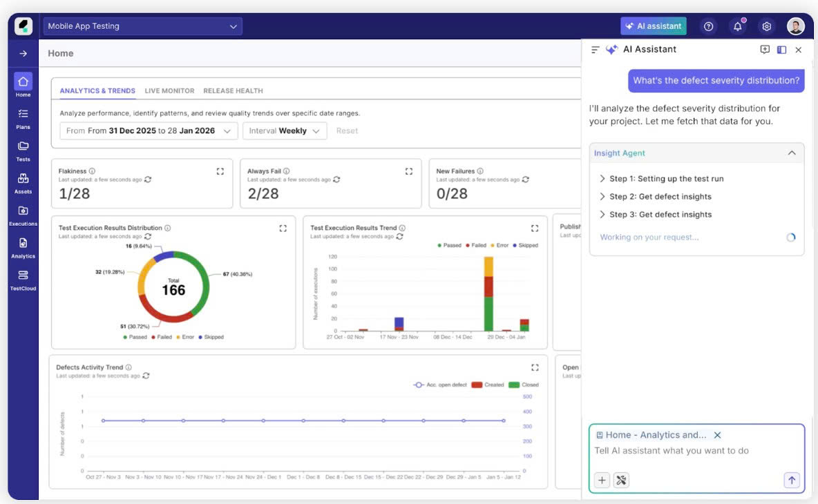Open the Plans section in the sidebar
Image resolution: width=818 pixels, height=504 pixels.
click(23, 119)
